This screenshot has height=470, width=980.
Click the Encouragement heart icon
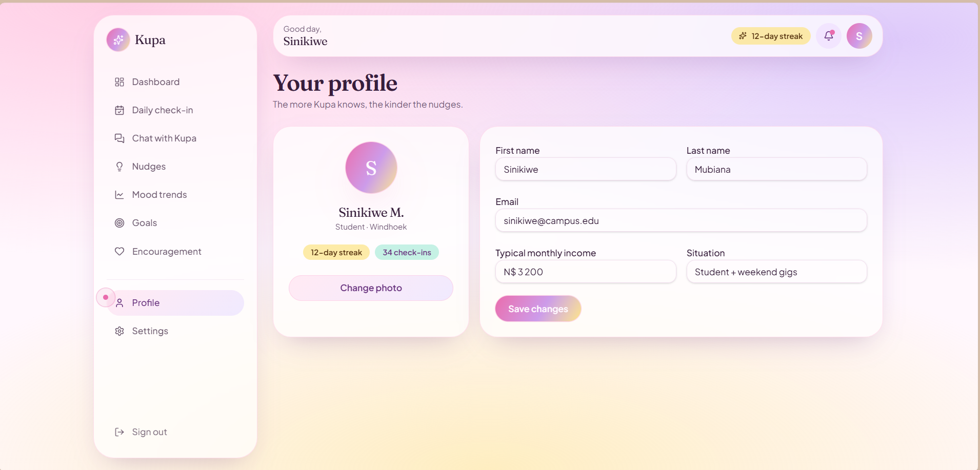click(x=119, y=251)
